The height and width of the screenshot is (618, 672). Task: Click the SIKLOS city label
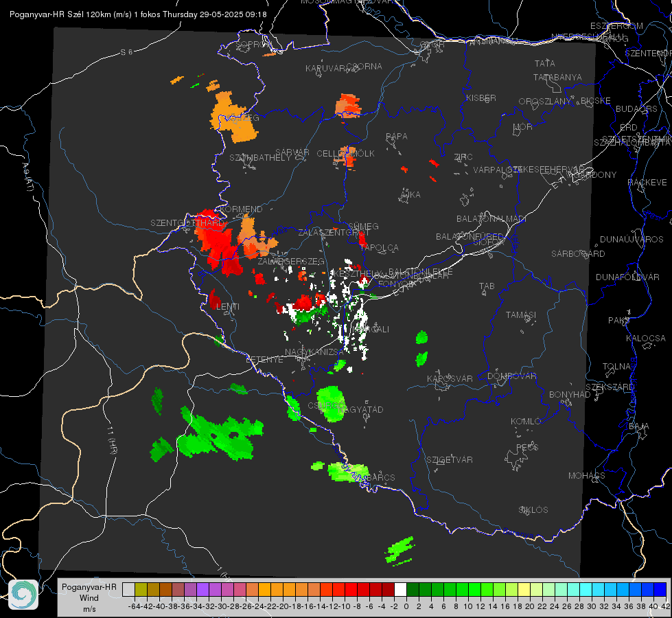[533, 510]
